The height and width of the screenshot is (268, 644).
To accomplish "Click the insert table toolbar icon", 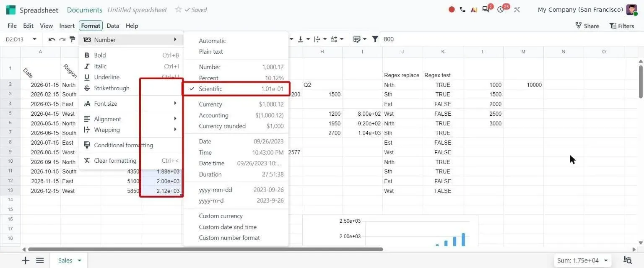I will click(357, 39).
